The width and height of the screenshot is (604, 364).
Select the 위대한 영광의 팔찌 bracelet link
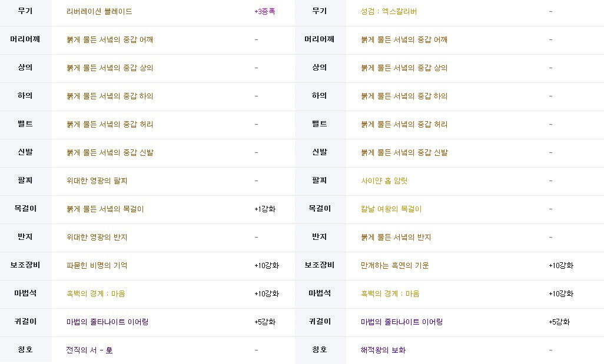coord(97,181)
